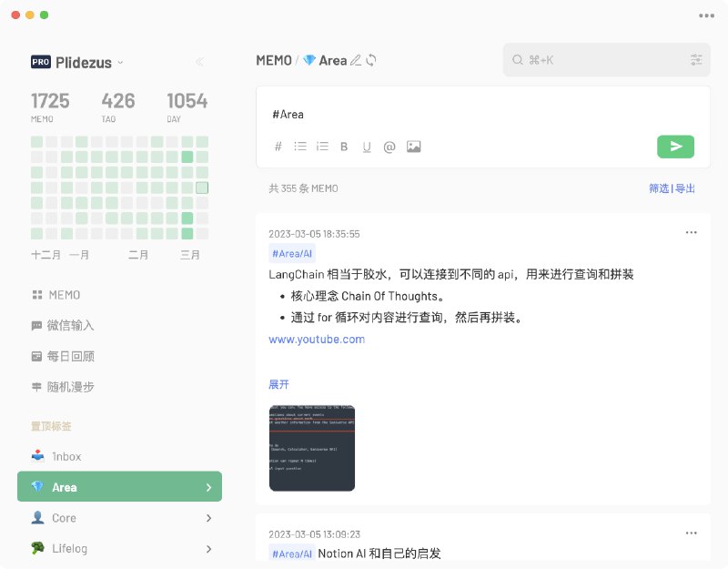The image size is (728, 569).
Task: Expand the Lifelog tag group
Action: (209, 548)
